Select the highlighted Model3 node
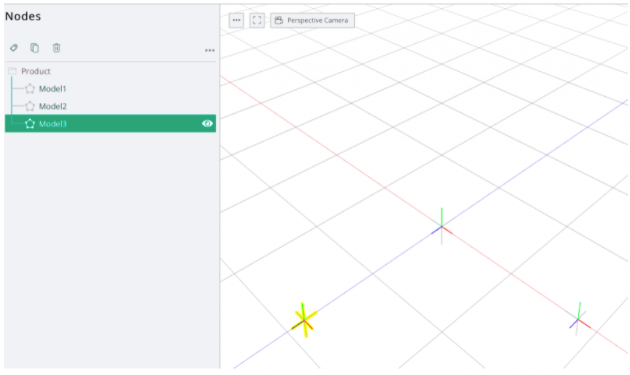This screenshot has width=630, height=375. pyautogui.click(x=110, y=123)
